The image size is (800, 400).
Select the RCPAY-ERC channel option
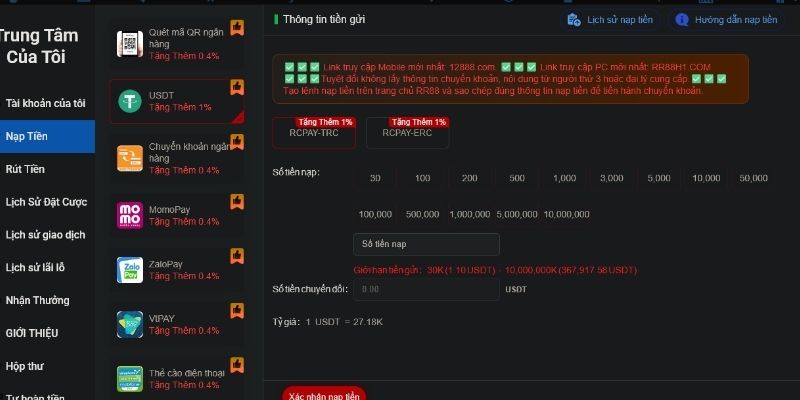click(x=407, y=133)
